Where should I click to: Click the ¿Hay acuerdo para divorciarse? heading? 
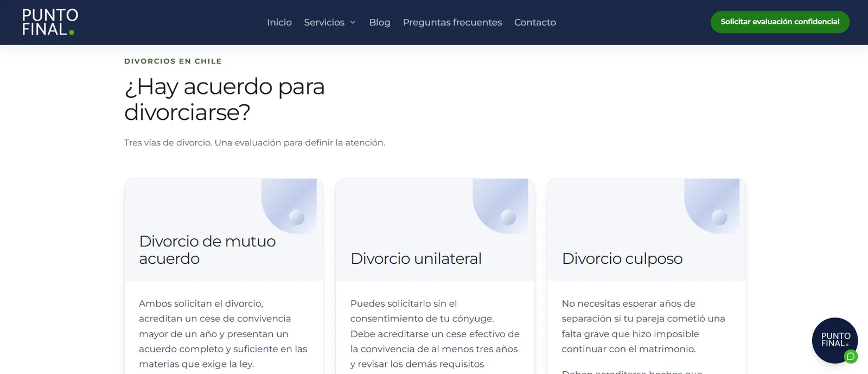point(225,99)
